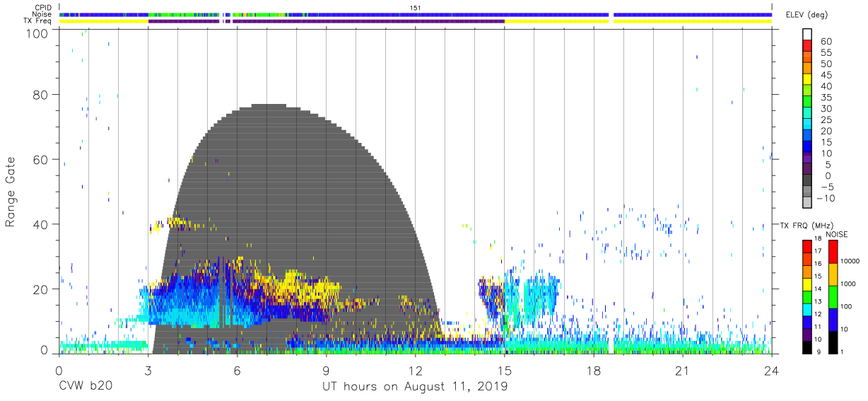Click the 40 tick on Range Gate axis
This screenshot has width=868, height=401.
[41, 224]
